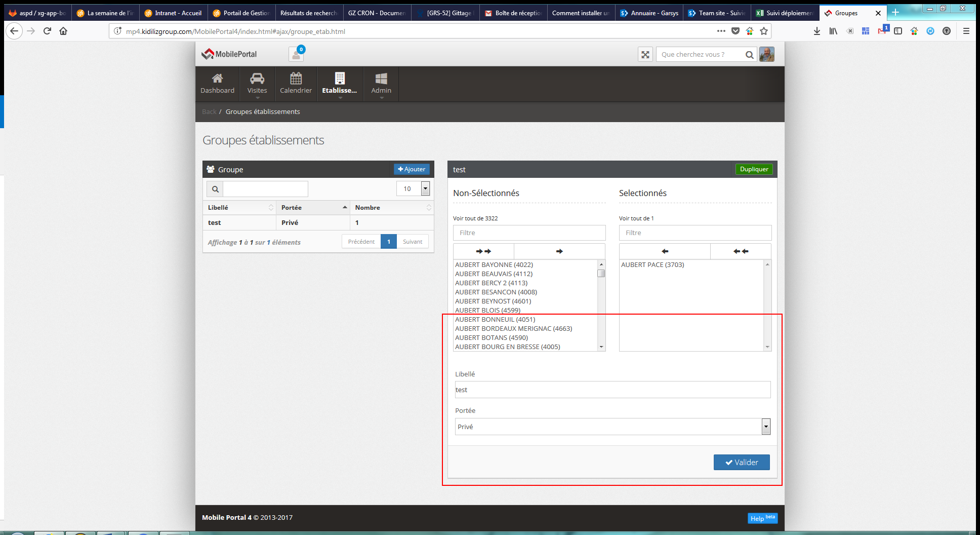
Task: Select AUBERT BESANCON (4008) in list
Action: [x=496, y=292]
